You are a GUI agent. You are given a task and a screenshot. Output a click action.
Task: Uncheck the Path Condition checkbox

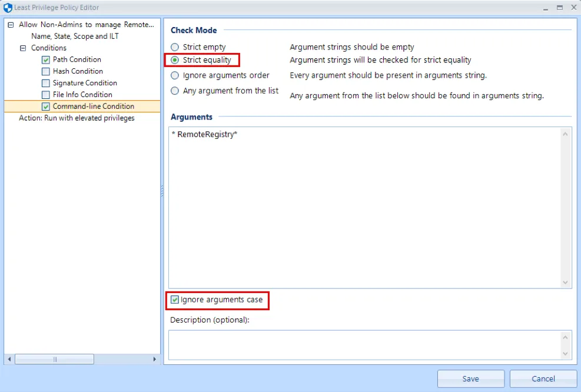(46, 60)
